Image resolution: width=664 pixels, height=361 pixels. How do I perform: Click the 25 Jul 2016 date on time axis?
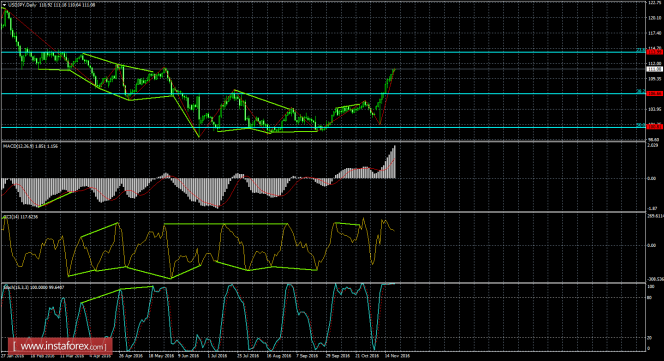pos(248,356)
